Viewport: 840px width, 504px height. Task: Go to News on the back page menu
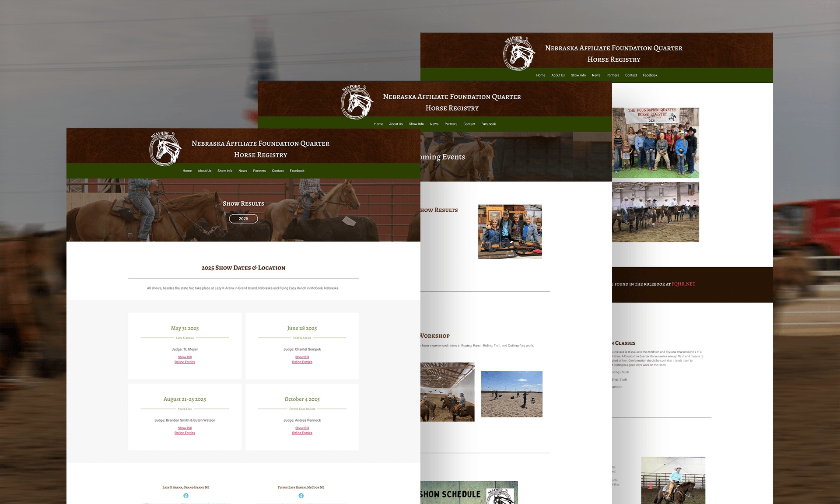pos(596,75)
